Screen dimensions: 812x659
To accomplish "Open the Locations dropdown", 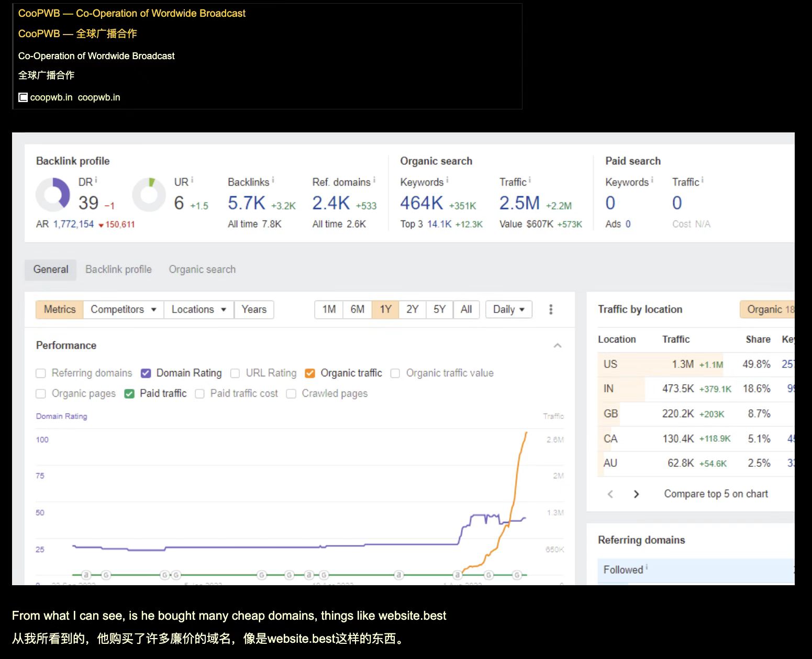I will [x=199, y=309].
